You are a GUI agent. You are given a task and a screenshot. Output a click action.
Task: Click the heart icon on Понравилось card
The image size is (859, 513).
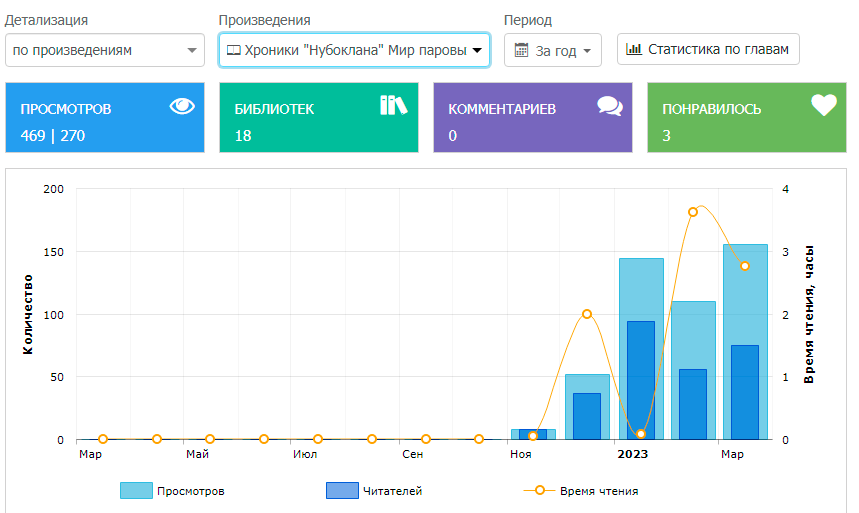[823, 105]
